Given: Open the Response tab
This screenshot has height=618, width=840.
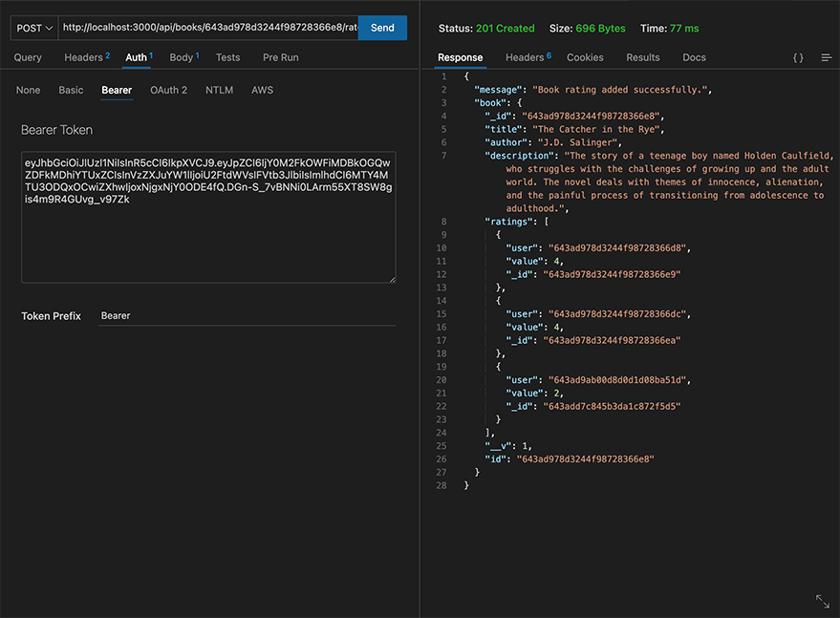Looking at the screenshot, I should (461, 57).
